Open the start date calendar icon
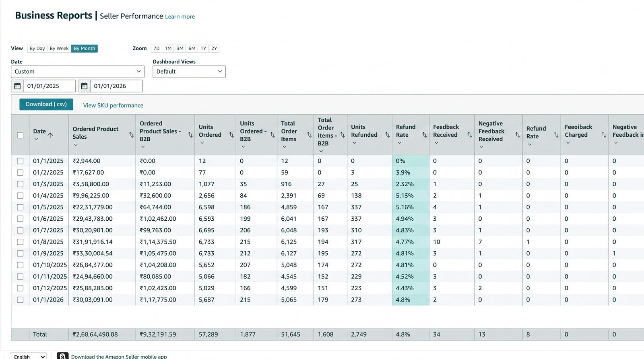 tap(17, 86)
